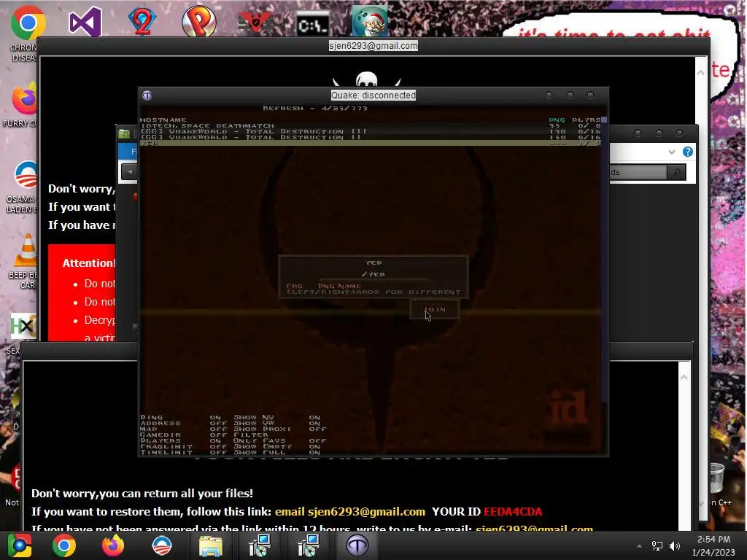Open the Peggle P desktop shortcut
Image resolution: width=747 pixels, height=560 pixels.
[x=199, y=22]
